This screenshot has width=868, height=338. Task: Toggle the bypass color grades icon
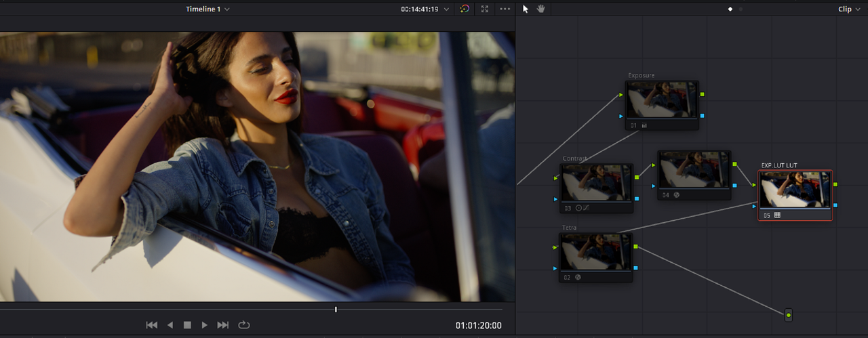pos(465,9)
